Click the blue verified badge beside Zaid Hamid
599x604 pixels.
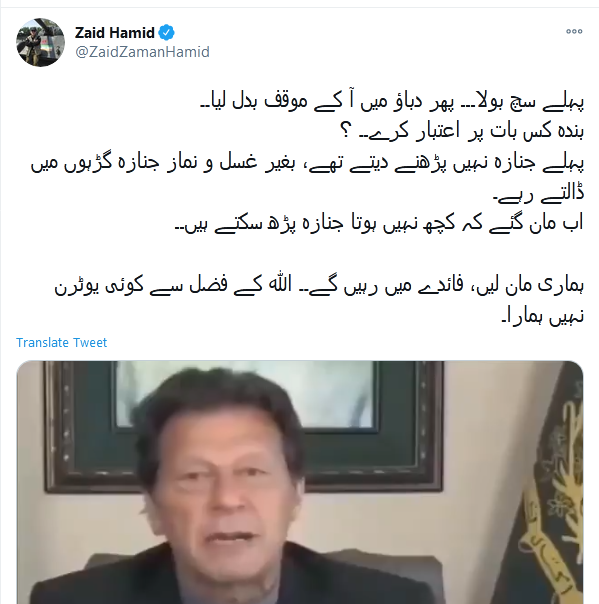point(166,32)
